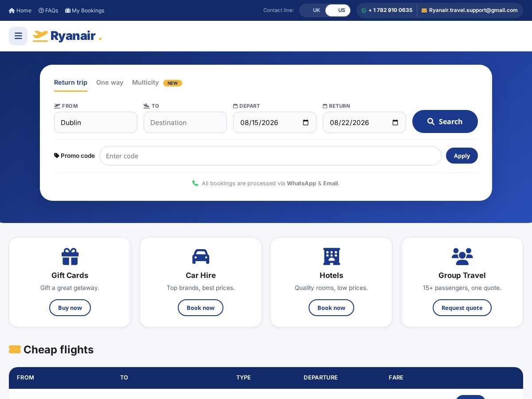Click the WhatsApp phone number

(x=387, y=10)
